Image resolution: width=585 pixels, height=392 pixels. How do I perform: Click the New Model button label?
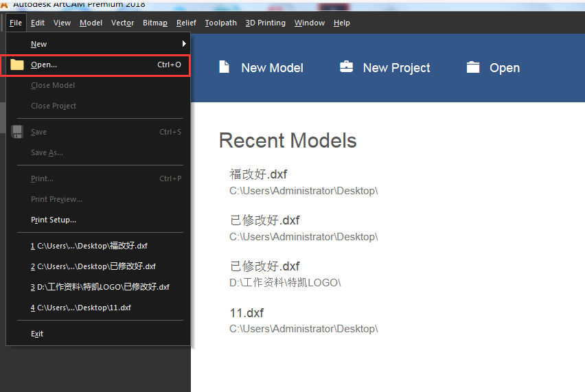pyautogui.click(x=272, y=68)
